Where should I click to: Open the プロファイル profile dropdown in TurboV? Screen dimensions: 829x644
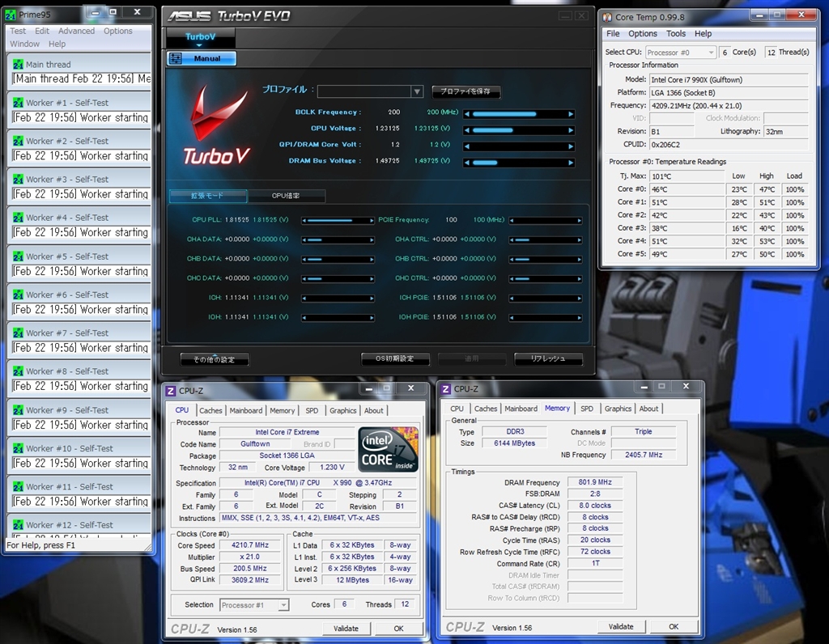tap(417, 92)
